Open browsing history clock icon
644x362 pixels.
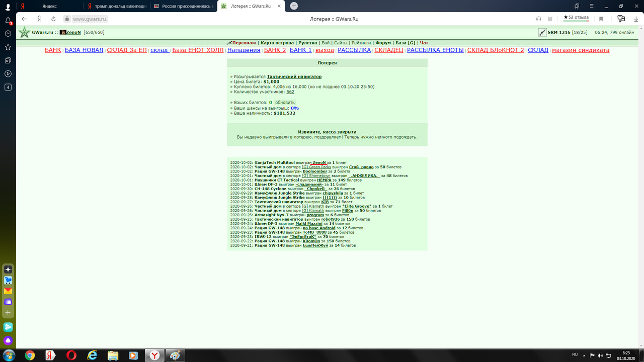coord(8,33)
